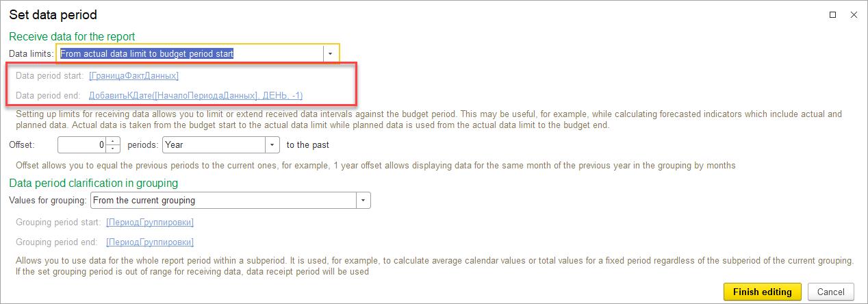Close the Set data period dialog
Image resolution: width=868 pixels, height=304 pixels.
point(852,14)
